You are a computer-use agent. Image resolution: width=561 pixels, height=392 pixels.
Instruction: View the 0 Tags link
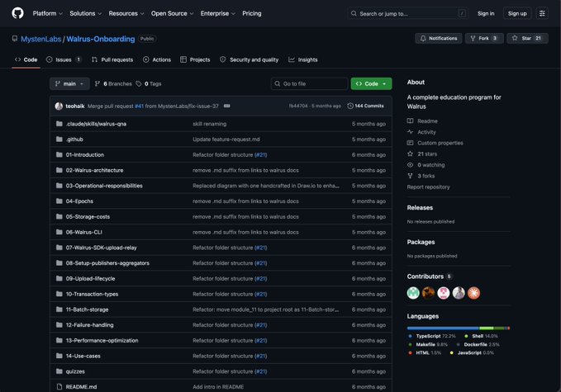(x=149, y=83)
